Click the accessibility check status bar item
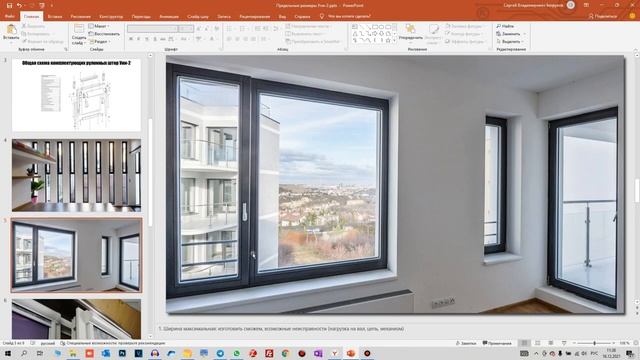 coord(112,343)
